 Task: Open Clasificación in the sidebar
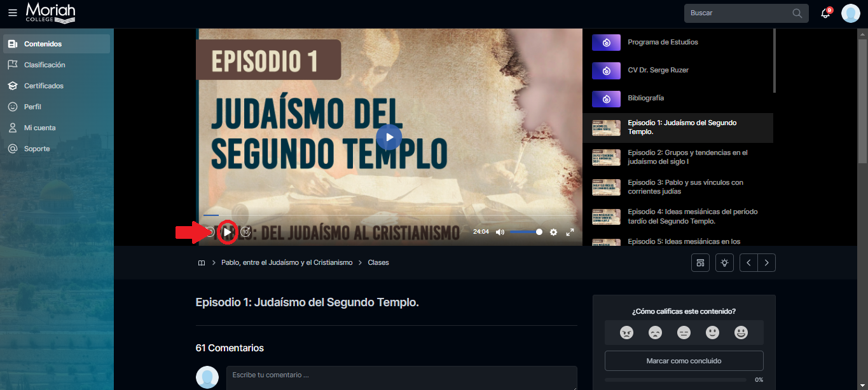point(45,65)
